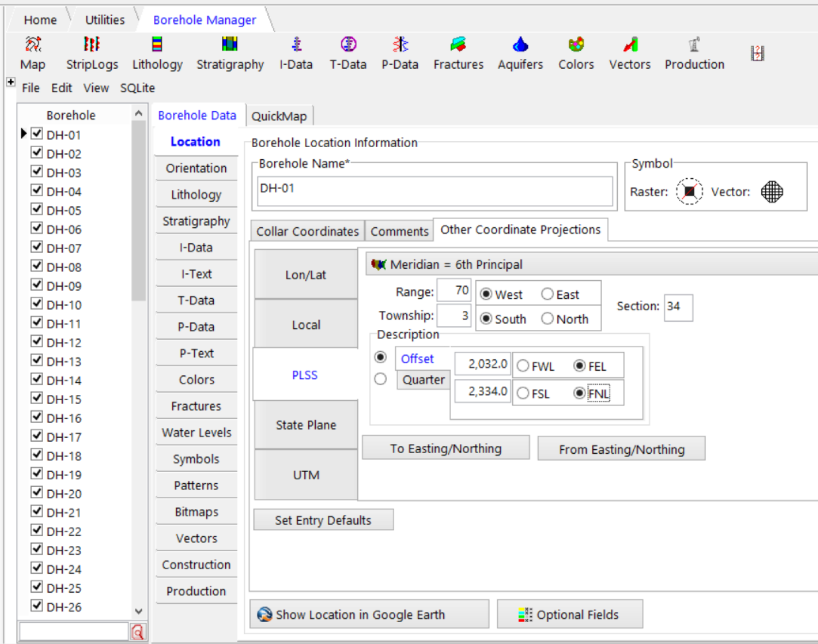Click the Lithology toolbar icon
Screen dimensions: 818x644
click(157, 45)
